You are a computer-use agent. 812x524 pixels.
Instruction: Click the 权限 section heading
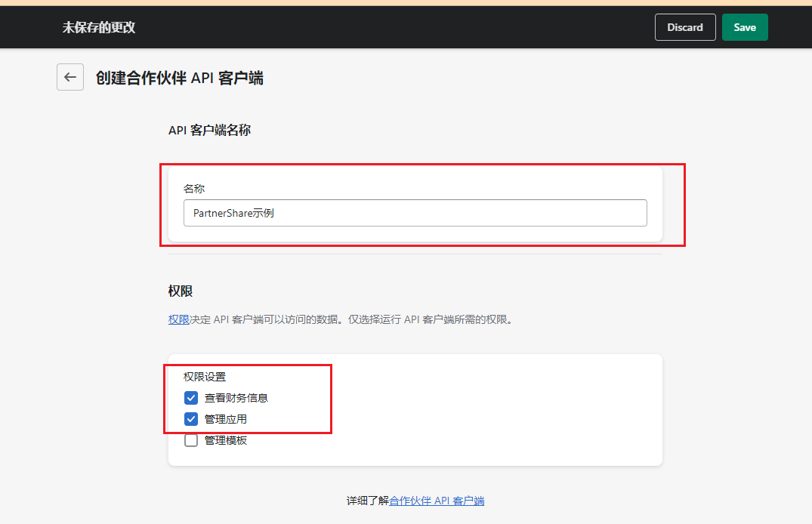181,291
